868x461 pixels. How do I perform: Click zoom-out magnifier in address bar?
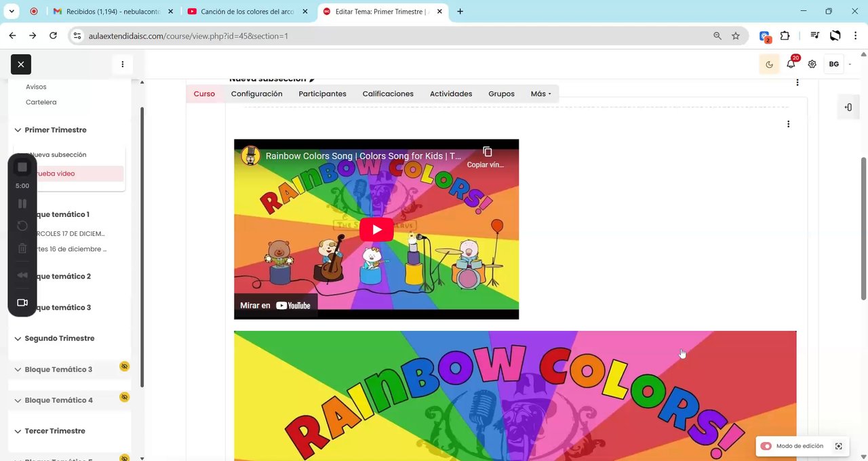click(717, 36)
